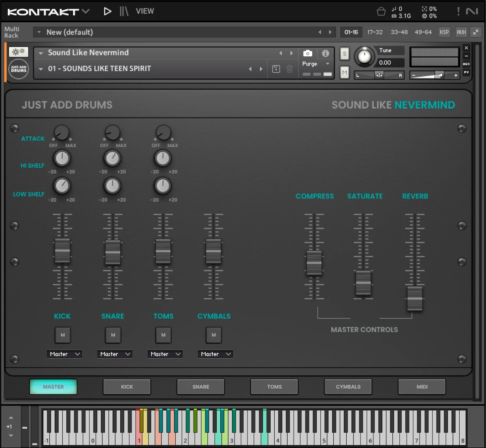This screenshot has width=486, height=448.
Task: Click the Just Add Drums logo badge
Action: pos(18,69)
